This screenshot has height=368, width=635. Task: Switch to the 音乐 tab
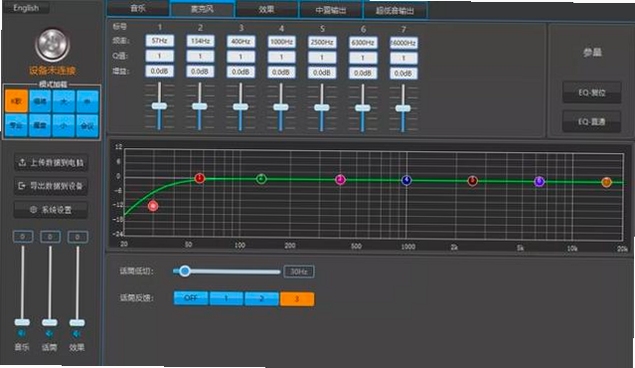coord(138,8)
